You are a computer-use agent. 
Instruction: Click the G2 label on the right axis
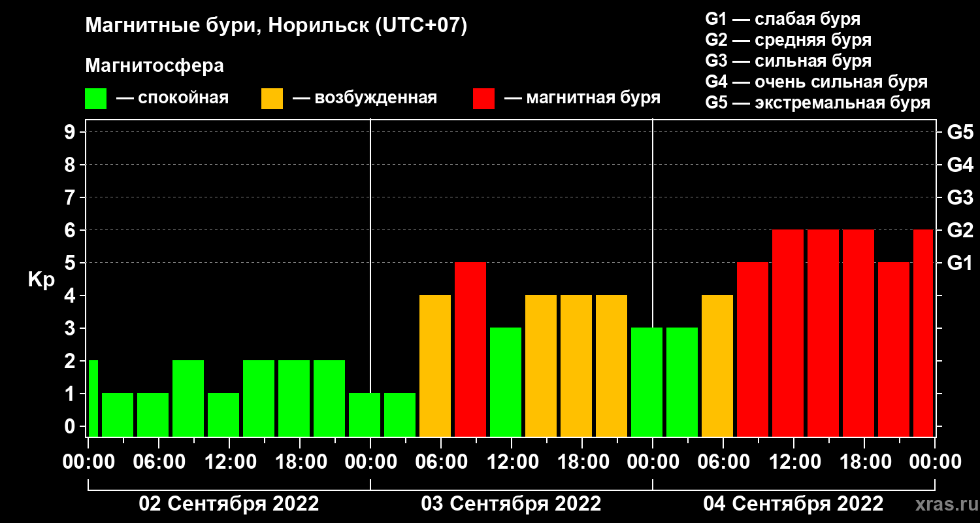(x=960, y=230)
